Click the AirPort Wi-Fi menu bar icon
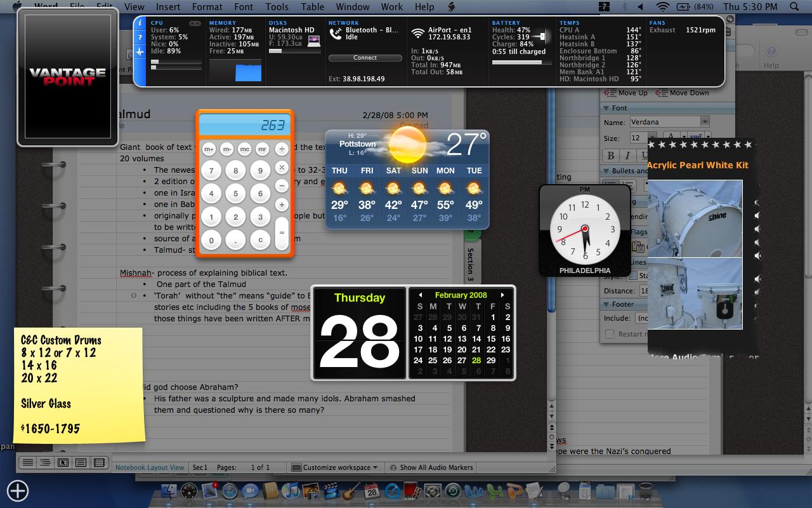 [x=663, y=7]
